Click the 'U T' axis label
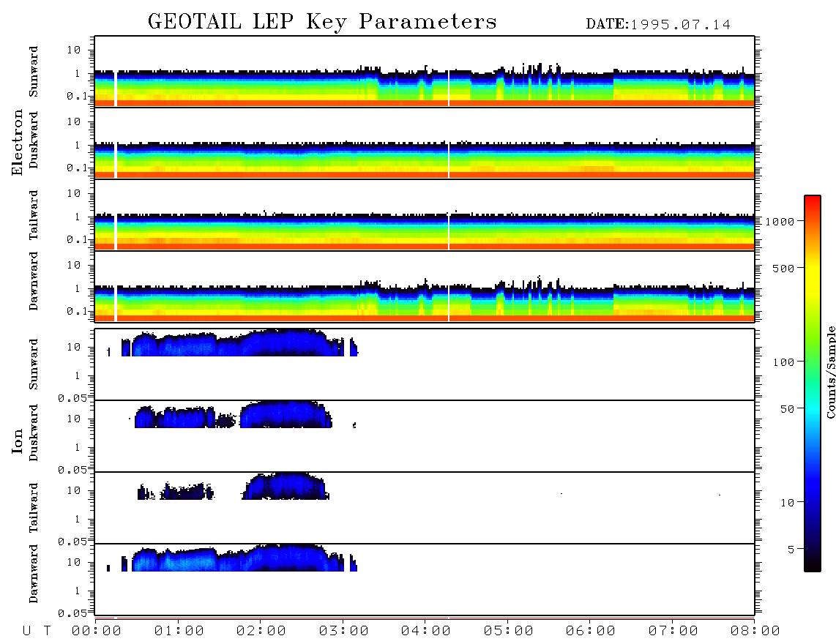This screenshot has height=644, width=836. click(37, 631)
